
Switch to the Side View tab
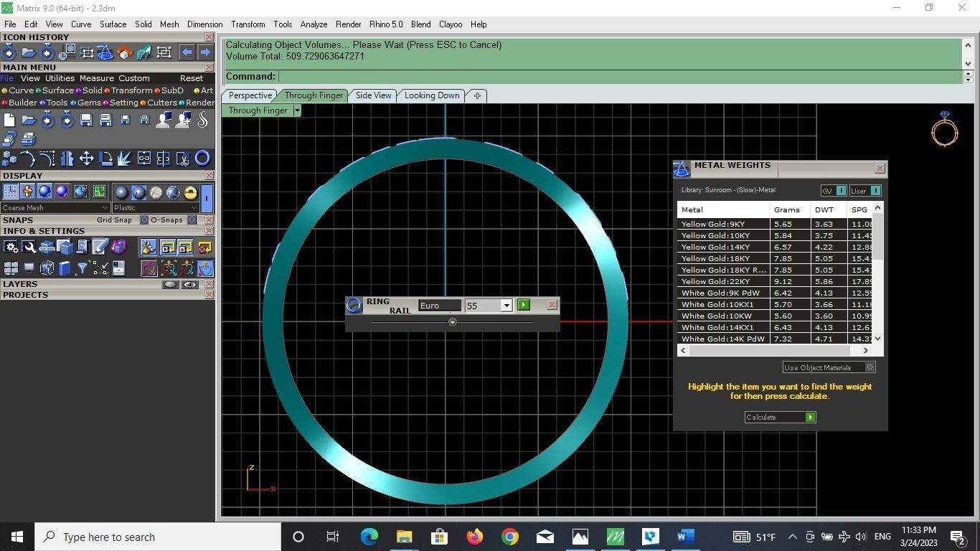pos(373,95)
